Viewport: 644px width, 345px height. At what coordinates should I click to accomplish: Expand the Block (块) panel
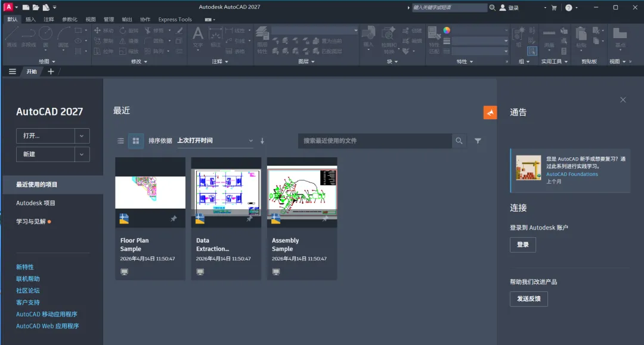pyautogui.click(x=392, y=61)
